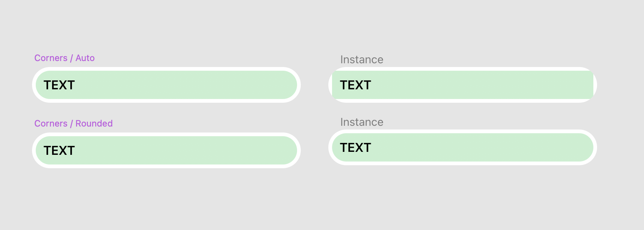
Task: Click the empty gray canvas background
Action: pyautogui.click(x=320, y=201)
